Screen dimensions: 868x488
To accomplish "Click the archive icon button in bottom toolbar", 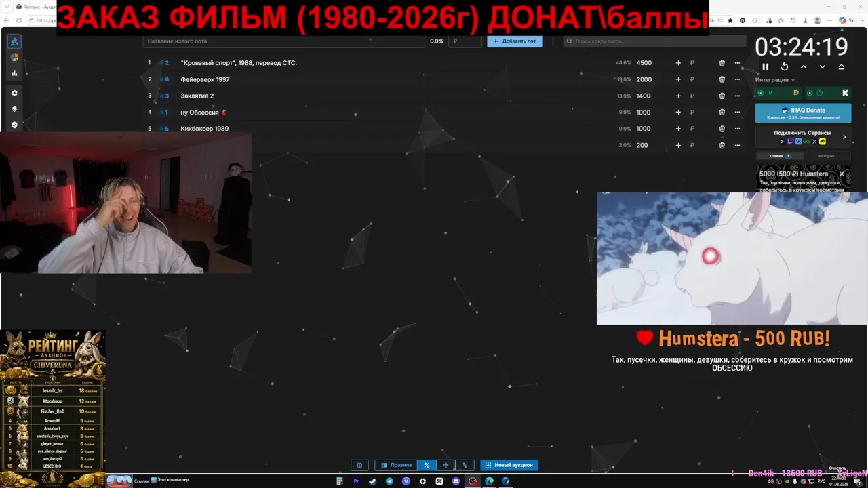I will [359, 465].
